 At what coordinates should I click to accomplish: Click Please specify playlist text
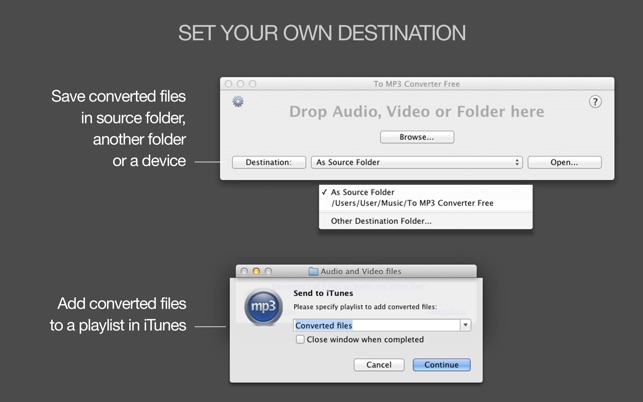[x=365, y=307]
